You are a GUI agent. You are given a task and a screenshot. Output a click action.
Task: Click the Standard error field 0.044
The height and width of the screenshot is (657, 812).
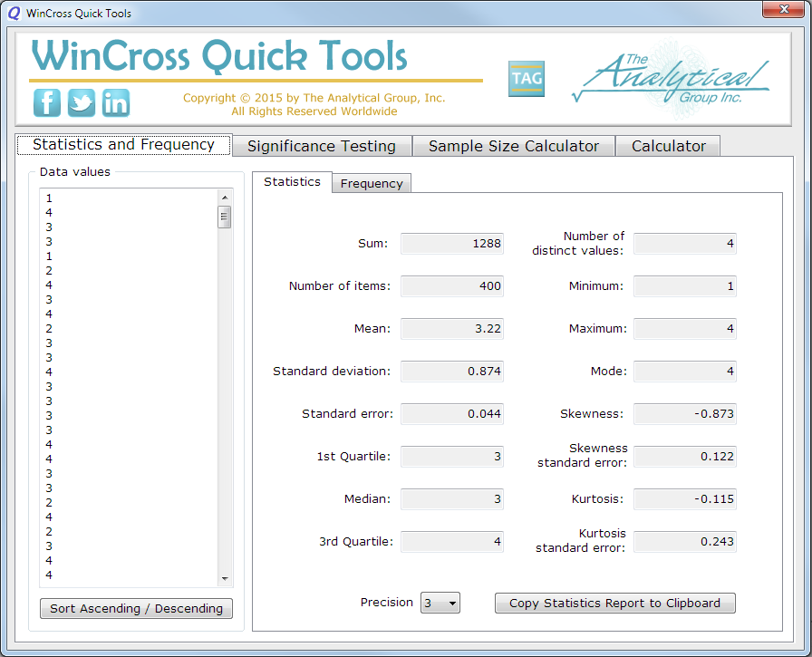(x=452, y=413)
